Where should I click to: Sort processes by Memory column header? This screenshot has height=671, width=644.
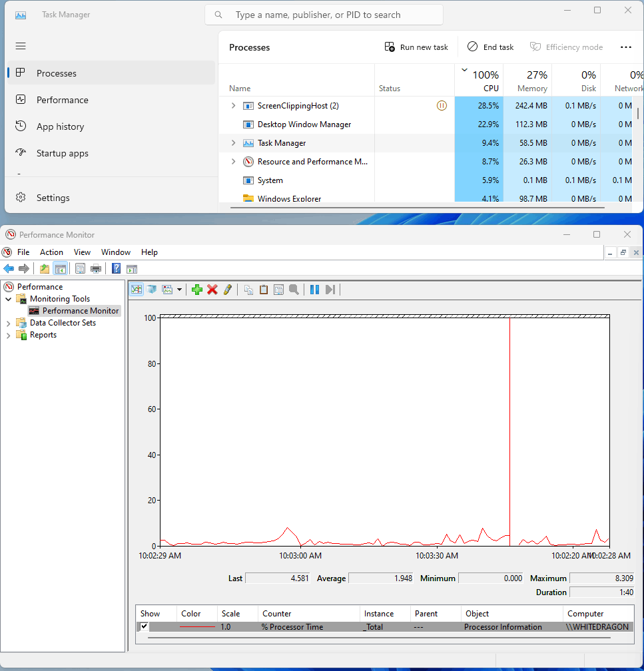click(527, 81)
